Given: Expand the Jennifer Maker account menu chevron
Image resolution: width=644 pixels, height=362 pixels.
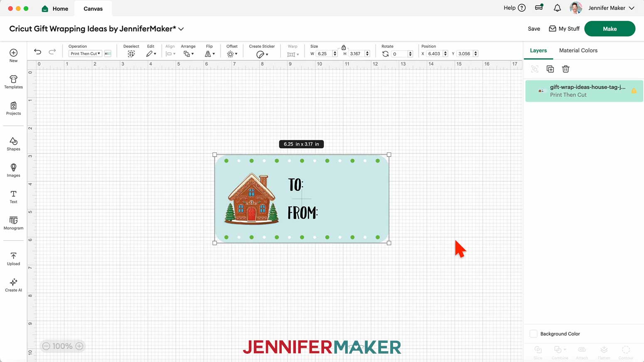Looking at the screenshot, I should tap(632, 8).
